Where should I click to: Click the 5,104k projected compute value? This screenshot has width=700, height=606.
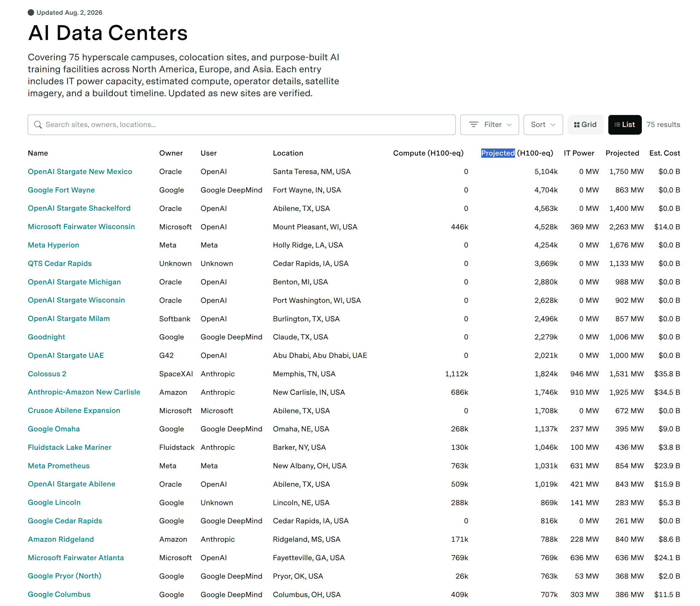(x=546, y=172)
